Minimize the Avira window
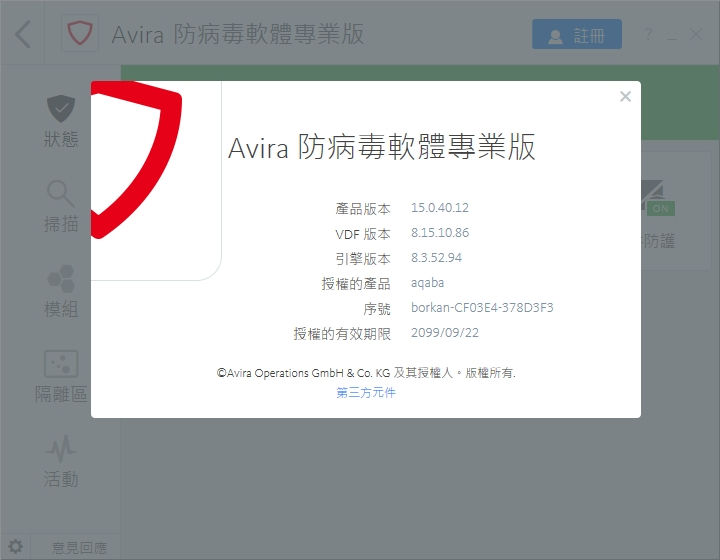 tap(671, 35)
